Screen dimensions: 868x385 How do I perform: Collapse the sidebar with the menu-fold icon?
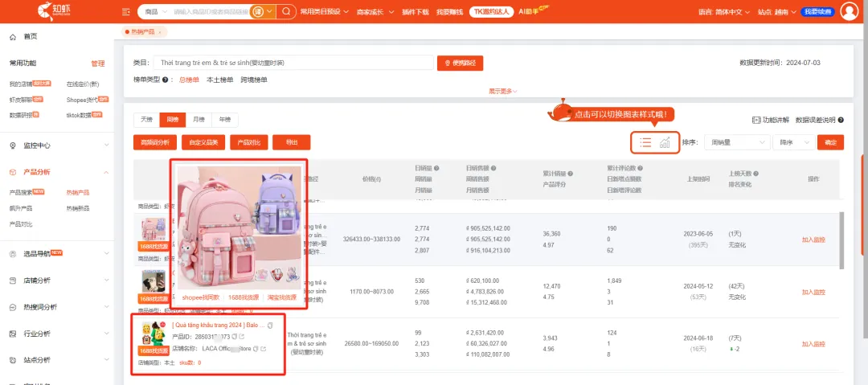coord(125,11)
